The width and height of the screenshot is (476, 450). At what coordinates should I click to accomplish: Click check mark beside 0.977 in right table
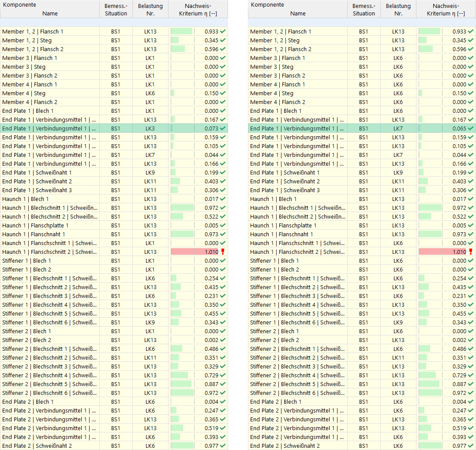pos(471,446)
